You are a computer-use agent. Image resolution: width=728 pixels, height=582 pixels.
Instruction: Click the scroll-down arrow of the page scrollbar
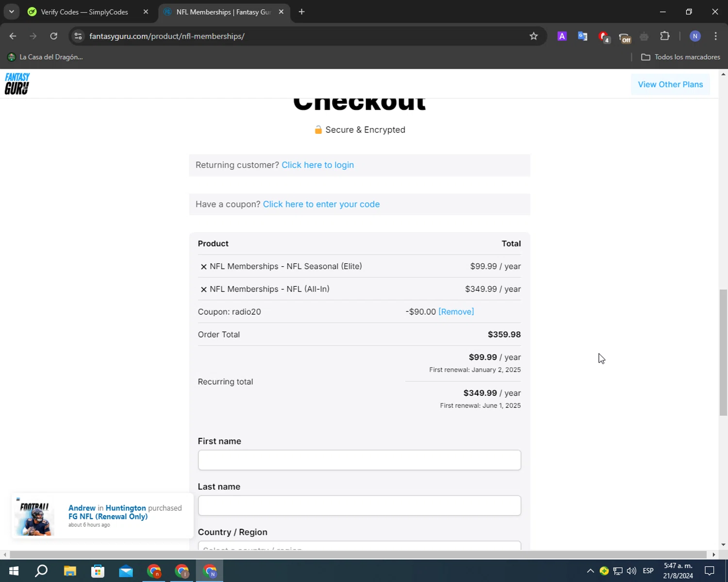tap(723, 545)
